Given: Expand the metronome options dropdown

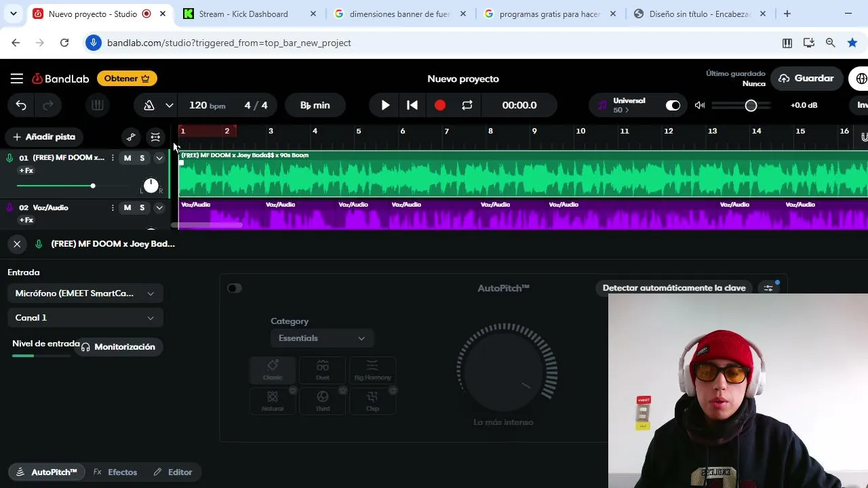Looking at the screenshot, I should pos(170,105).
